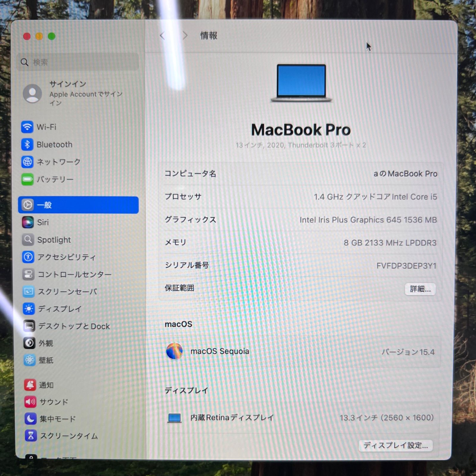
Task: Close the window with the red button
Action: (27, 36)
